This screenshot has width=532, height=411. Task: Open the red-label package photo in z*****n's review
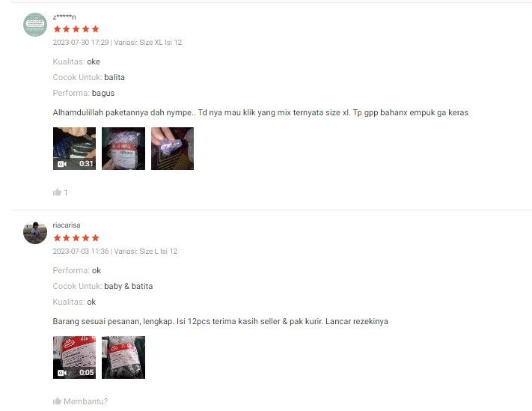(x=123, y=148)
